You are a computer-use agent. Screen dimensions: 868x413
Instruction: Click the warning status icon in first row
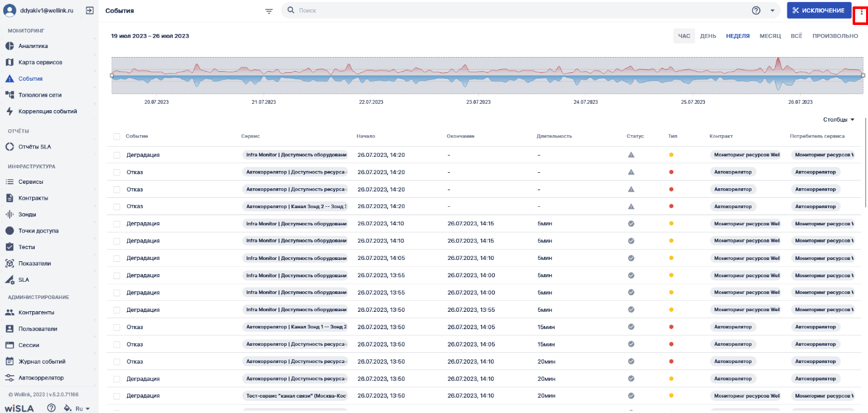(631, 155)
